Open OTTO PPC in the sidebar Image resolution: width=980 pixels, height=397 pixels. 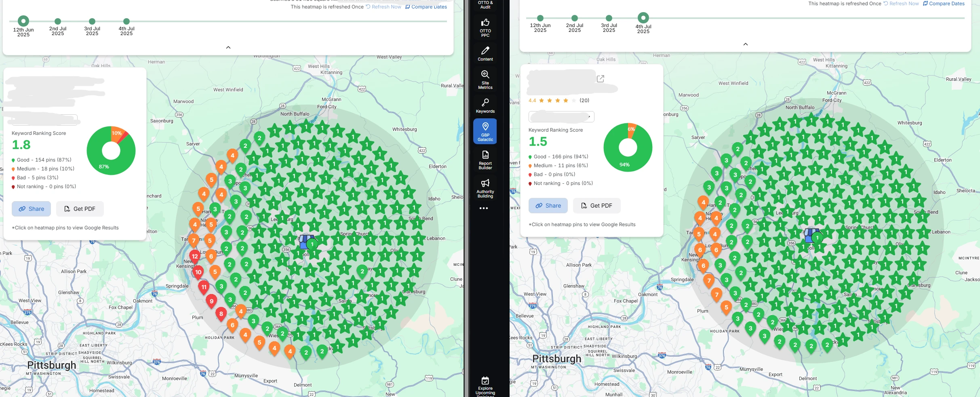tap(485, 27)
